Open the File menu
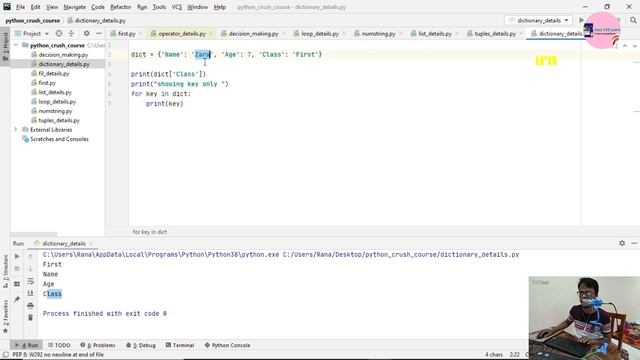The height and width of the screenshot is (360, 640). [20, 7]
